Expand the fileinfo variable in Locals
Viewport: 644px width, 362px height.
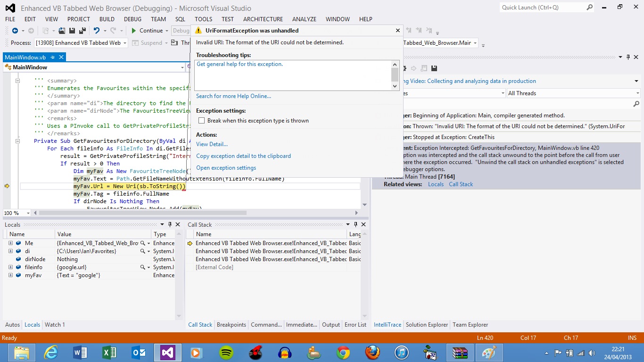pos(10,267)
